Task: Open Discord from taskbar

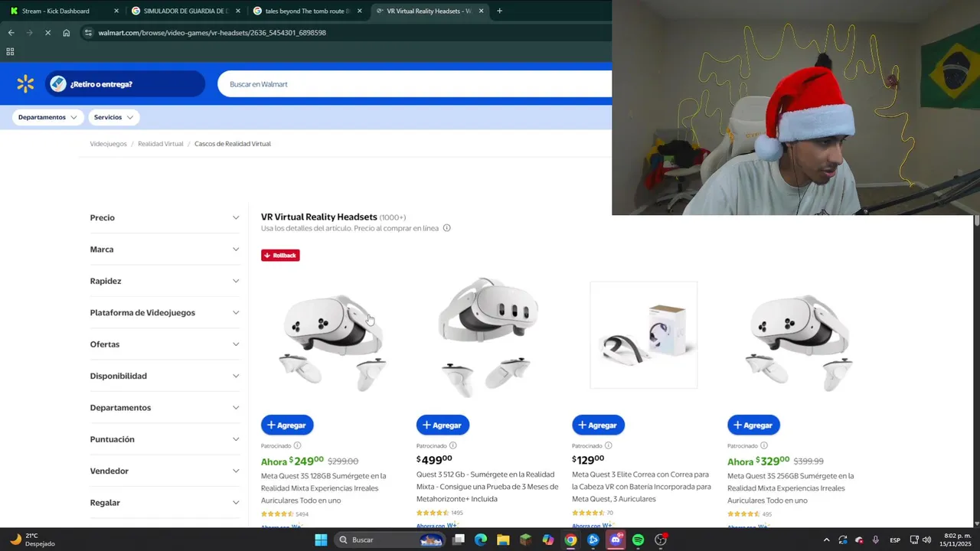Action: tap(616, 540)
